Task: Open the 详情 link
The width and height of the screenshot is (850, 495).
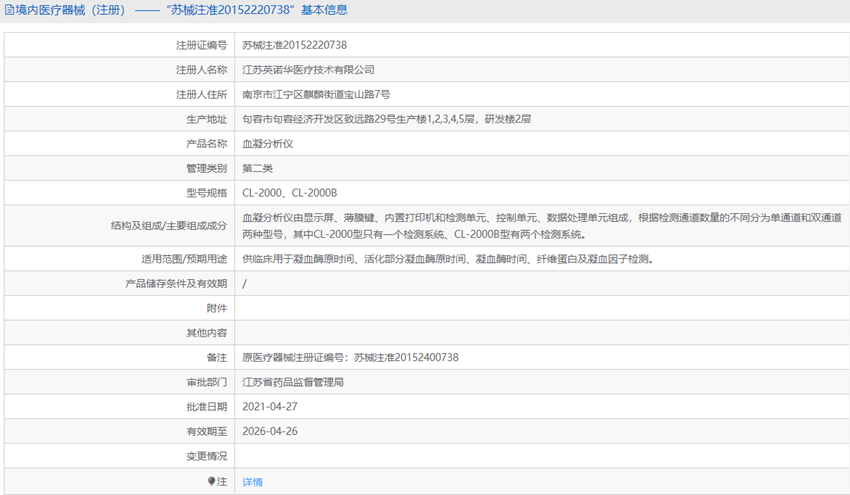Action: click(x=253, y=481)
